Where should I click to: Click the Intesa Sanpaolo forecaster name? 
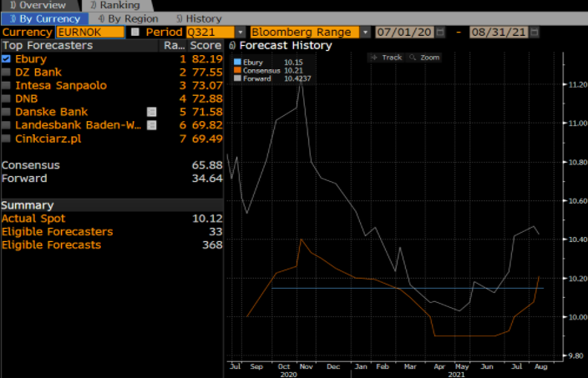61,85
